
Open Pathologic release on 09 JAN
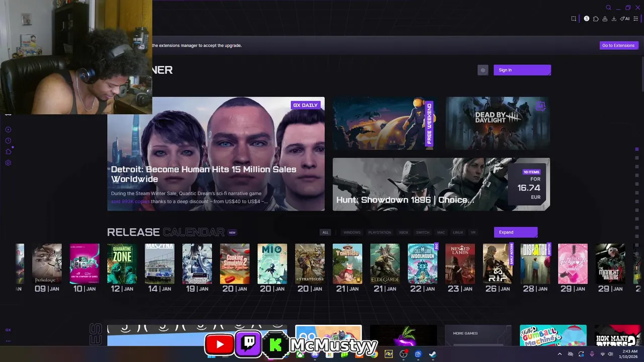pyautogui.click(x=47, y=263)
